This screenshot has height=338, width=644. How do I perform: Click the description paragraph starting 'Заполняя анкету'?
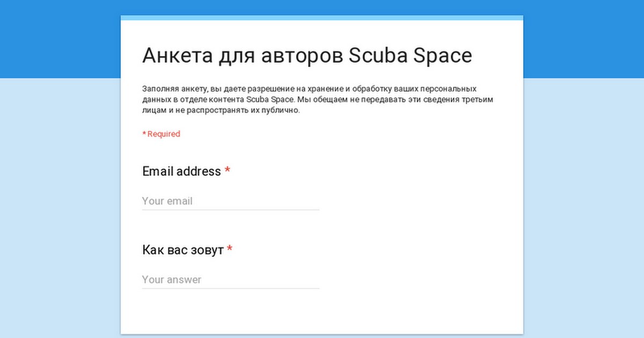[318, 100]
